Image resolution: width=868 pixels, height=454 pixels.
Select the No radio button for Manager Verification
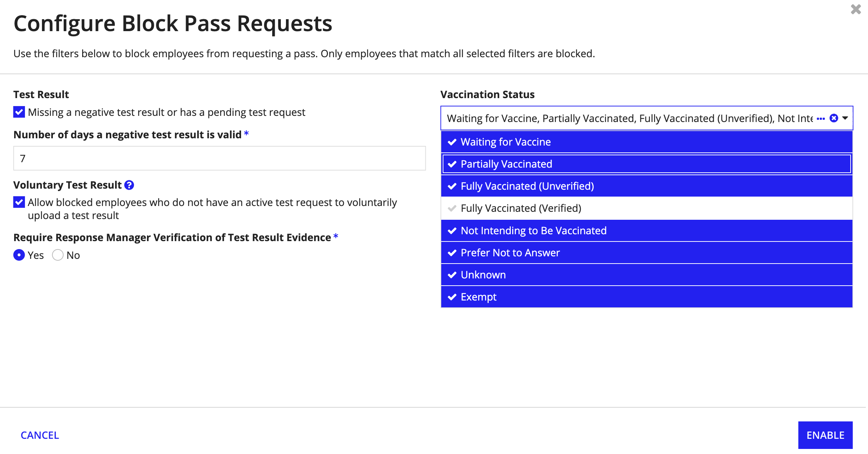pos(58,255)
